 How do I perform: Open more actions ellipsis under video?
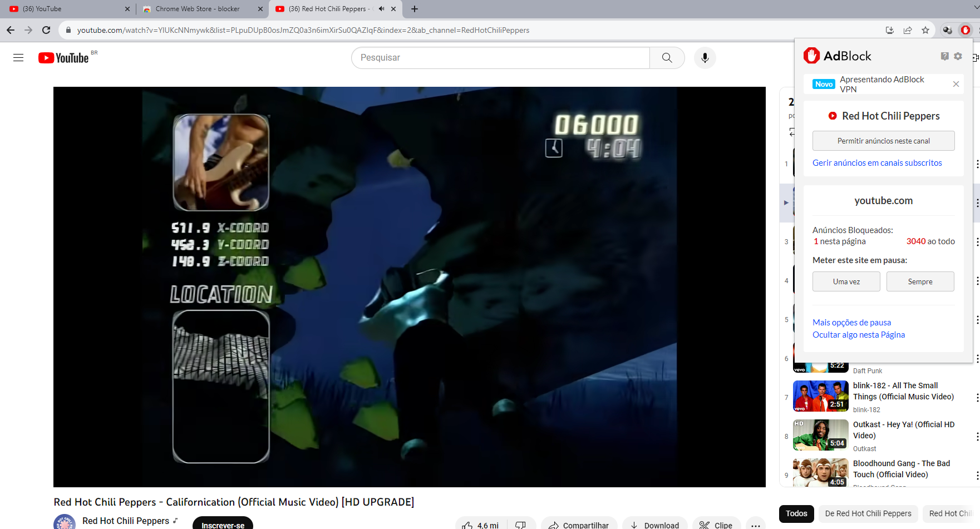tap(755, 525)
